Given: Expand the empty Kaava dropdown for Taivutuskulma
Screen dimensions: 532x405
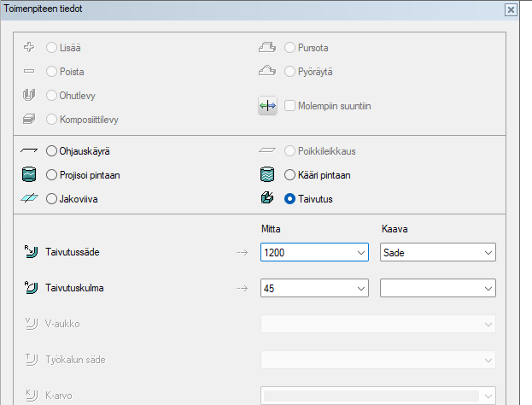Looking at the screenshot, I should (487, 289).
